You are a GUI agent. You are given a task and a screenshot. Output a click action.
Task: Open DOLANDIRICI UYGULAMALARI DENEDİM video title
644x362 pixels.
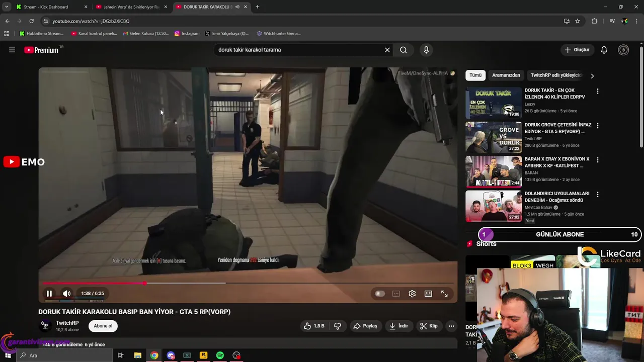557,197
